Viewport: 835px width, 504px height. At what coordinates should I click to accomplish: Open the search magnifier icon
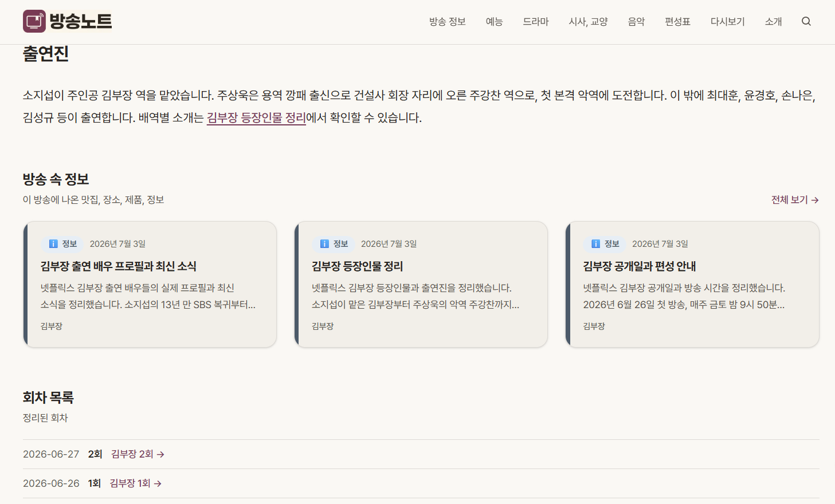(806, 22)
